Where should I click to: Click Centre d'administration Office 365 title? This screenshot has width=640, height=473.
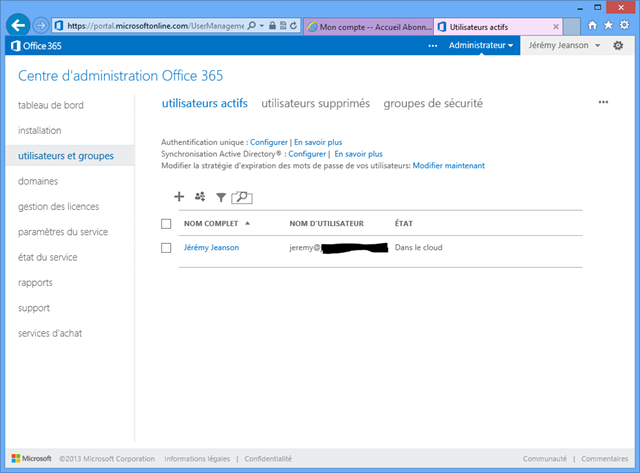(120, 76)
